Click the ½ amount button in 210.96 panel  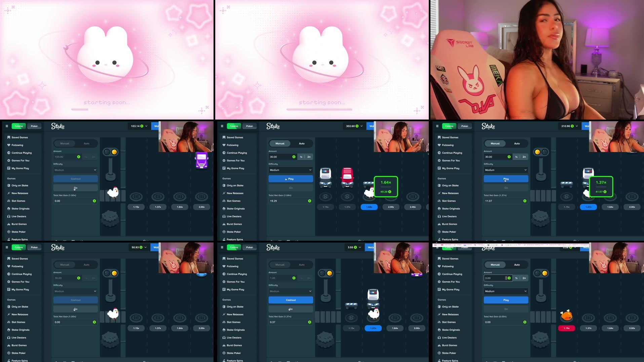coord(516,157)
